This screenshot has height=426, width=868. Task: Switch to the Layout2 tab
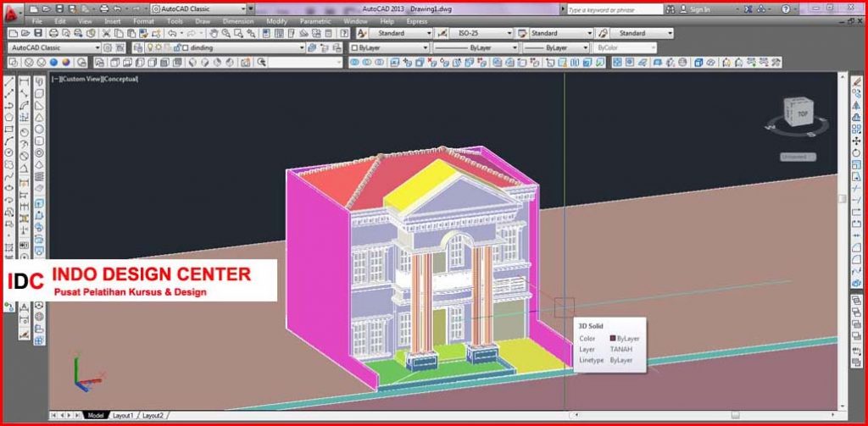click(153, 415)
